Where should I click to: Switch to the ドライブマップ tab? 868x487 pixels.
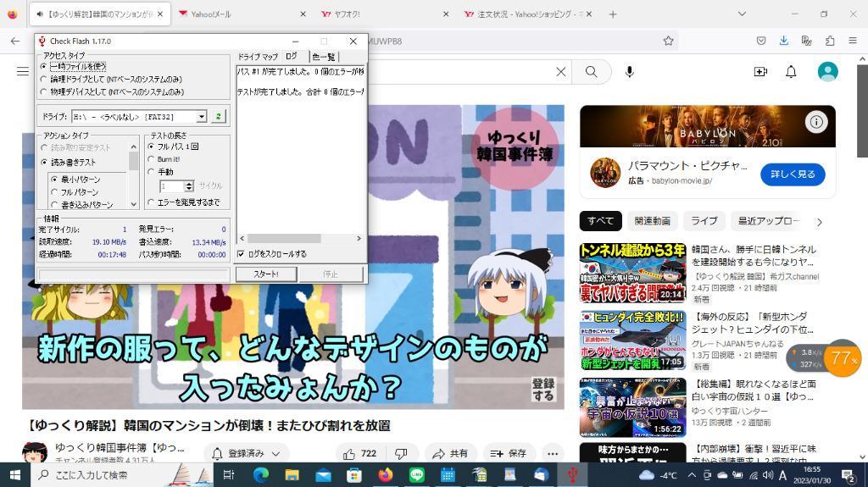pos(258,57)
